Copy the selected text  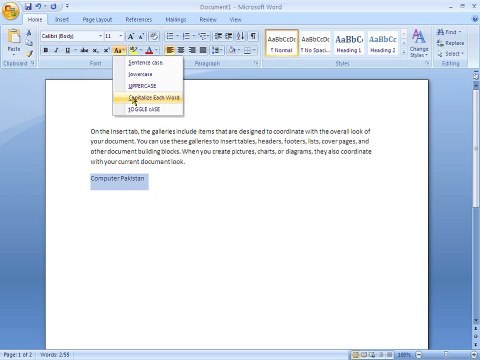point(29,43)
